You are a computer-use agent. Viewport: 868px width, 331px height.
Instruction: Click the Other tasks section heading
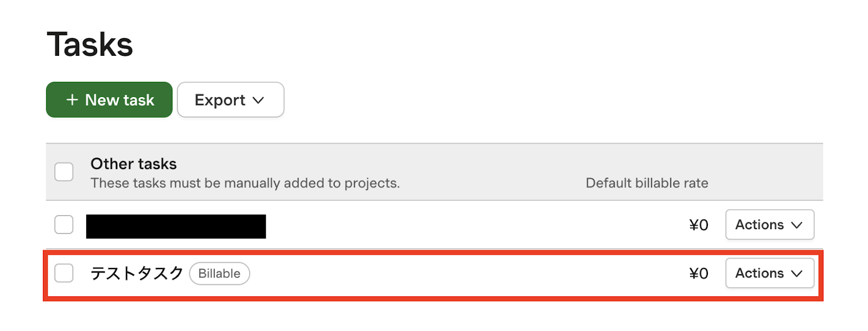133,164
